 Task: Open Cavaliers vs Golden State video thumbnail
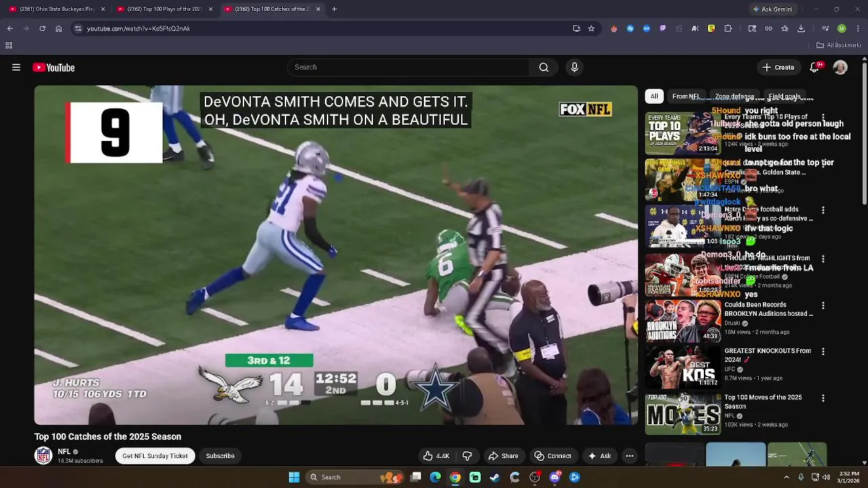coord(683,180)
